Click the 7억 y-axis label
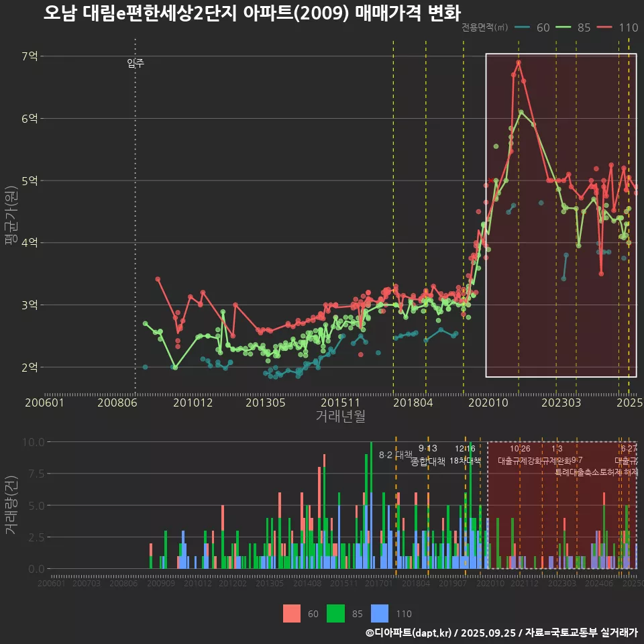This screenshot has height=644, width=644. coord(30,56)
